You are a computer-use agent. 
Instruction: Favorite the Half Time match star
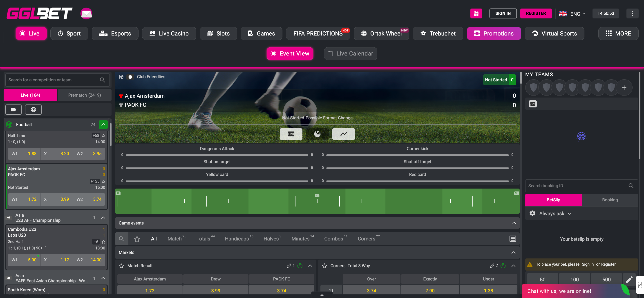coord(103,136)
